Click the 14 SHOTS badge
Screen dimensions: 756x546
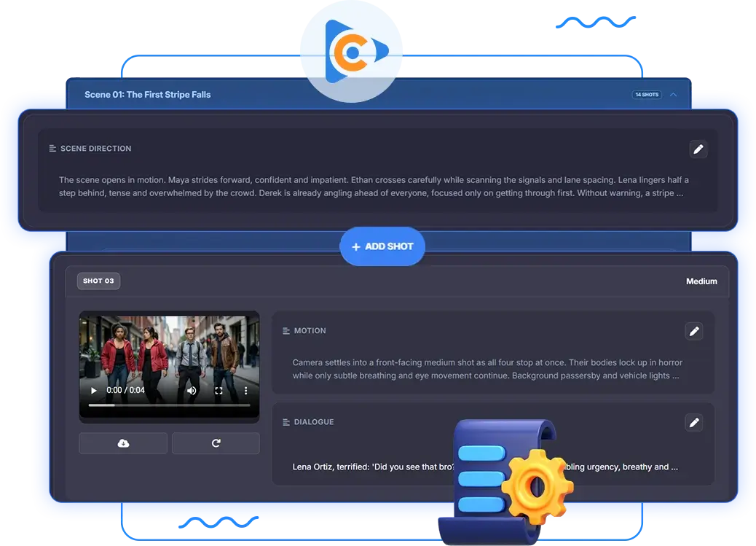coord(647,95)
